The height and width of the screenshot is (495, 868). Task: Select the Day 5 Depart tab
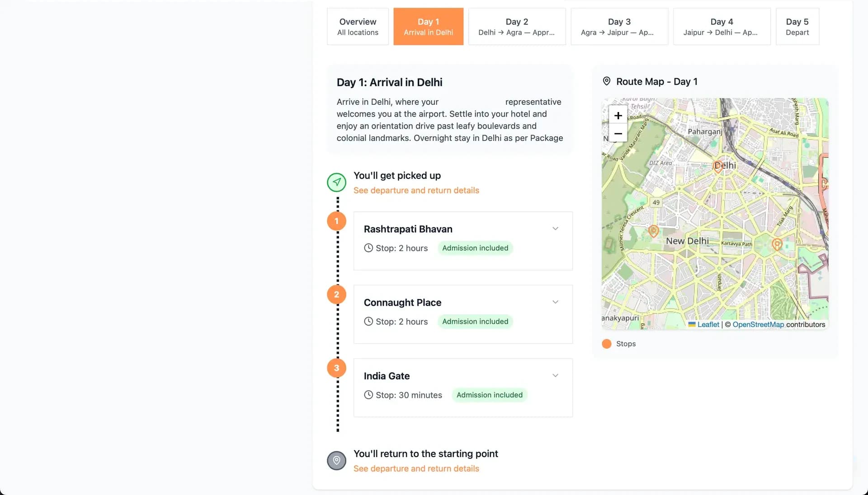click(x=797, y=27)
